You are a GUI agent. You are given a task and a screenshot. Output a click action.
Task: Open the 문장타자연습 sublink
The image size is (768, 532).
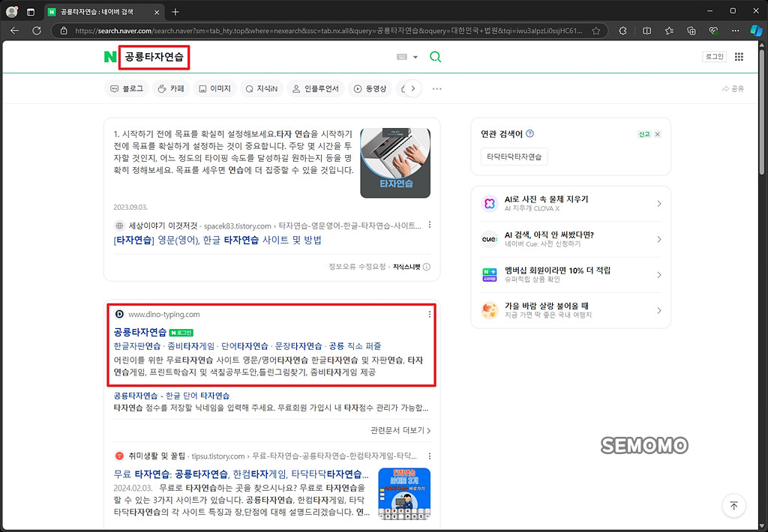tap(298, 346)
